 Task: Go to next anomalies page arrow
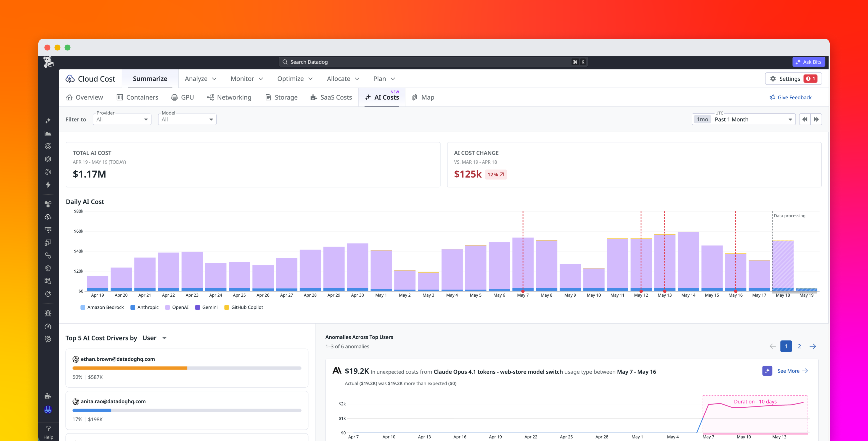tap(813, 346)
